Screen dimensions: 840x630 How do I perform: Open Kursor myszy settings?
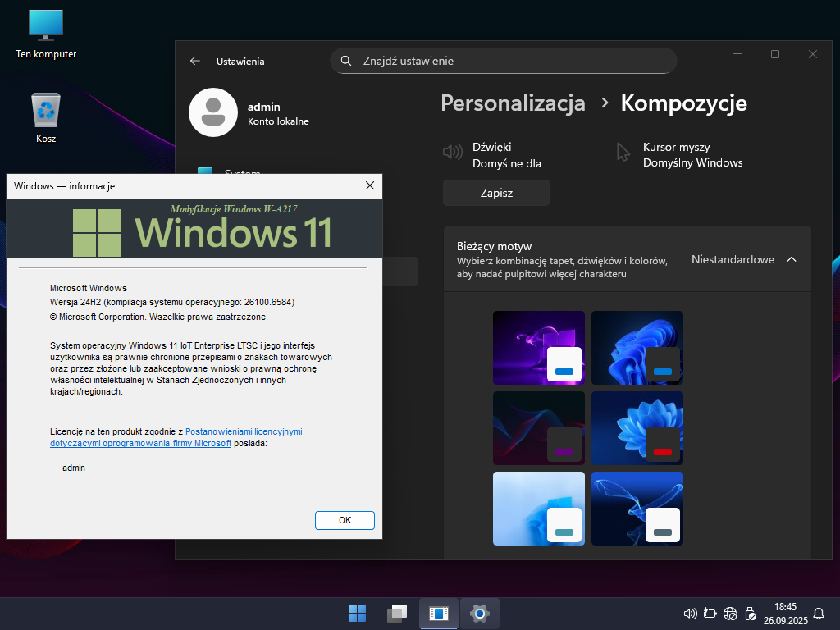point(681,155)
